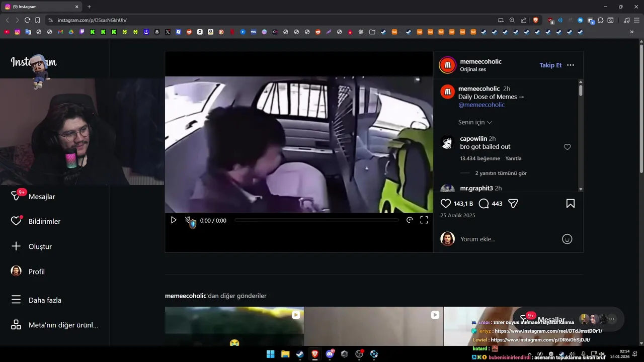Open a new browser tab
644x362 pixels.
tap(89, 7)
